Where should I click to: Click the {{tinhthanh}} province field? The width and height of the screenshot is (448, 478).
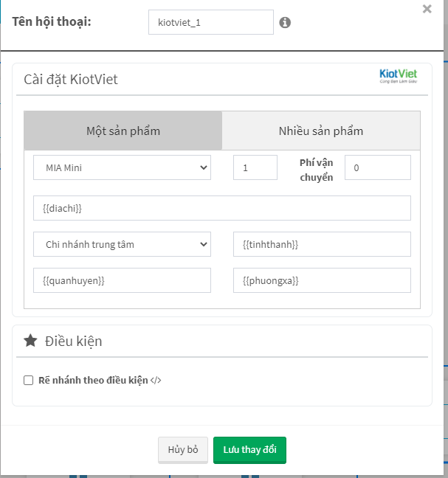tap(322, 244)
